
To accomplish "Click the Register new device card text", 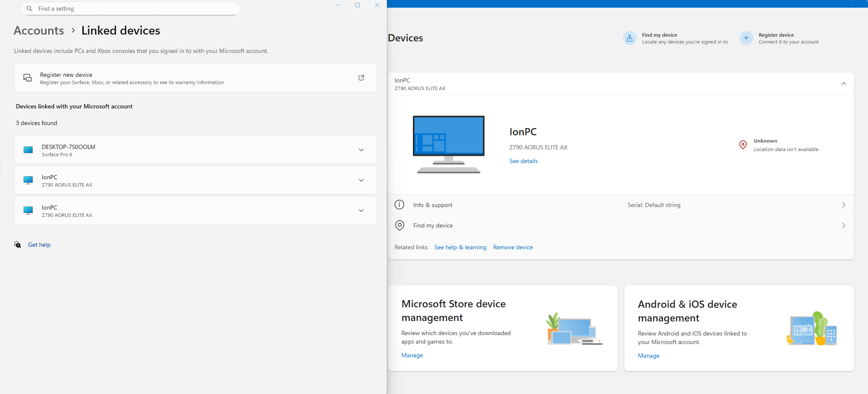I will [x=132, y=78].
